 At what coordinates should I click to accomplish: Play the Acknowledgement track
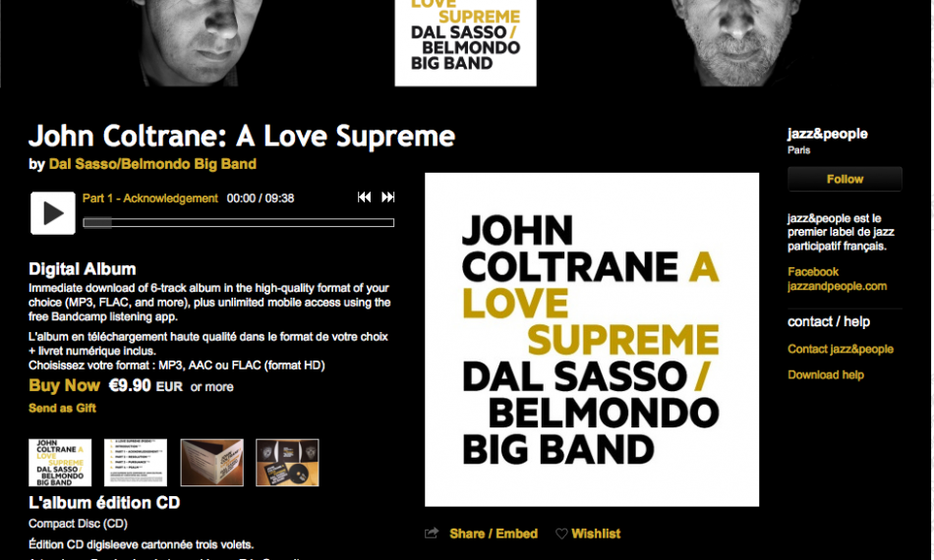pos(53,213)
